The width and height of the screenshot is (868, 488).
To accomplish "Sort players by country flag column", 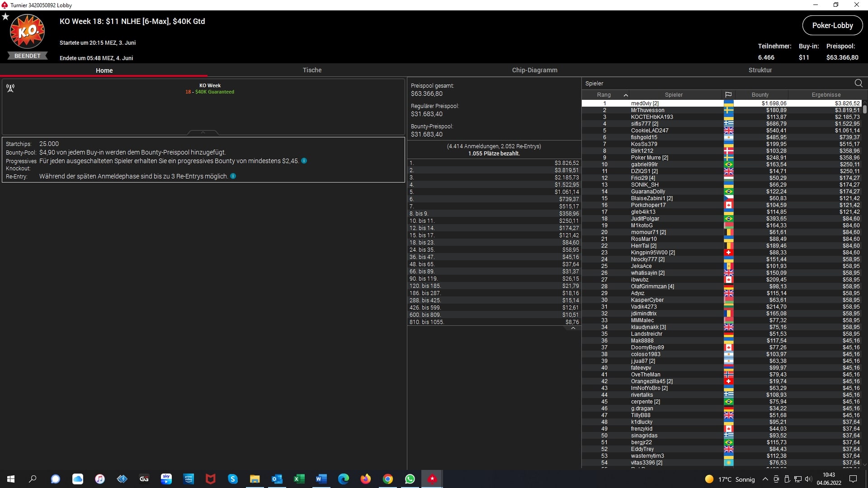I will point(728,95).
